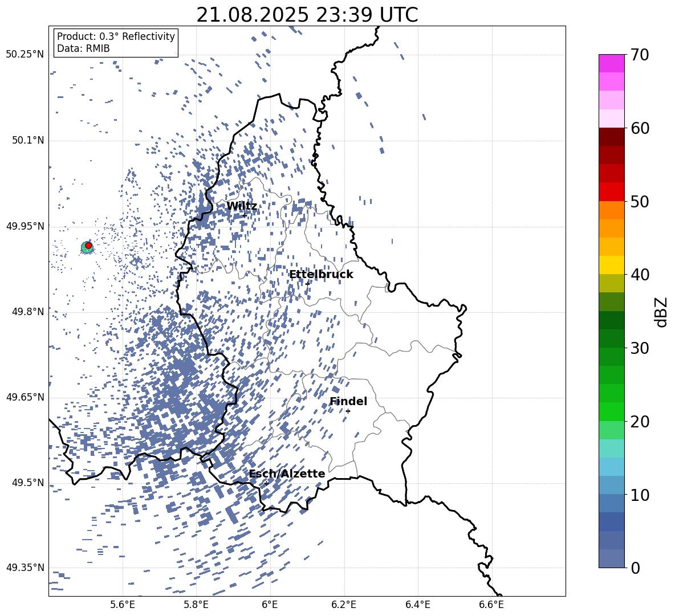This screenshot has height=616, width=675.
Task: Click the title '21.08.2025 23:39 UTC'
Action: pyautogui.click(x=307, y=15)
